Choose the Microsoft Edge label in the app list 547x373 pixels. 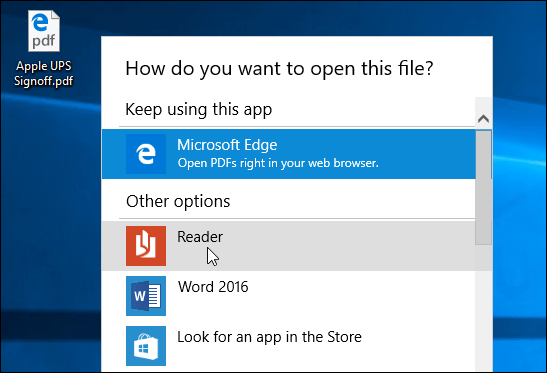(227, 145)
